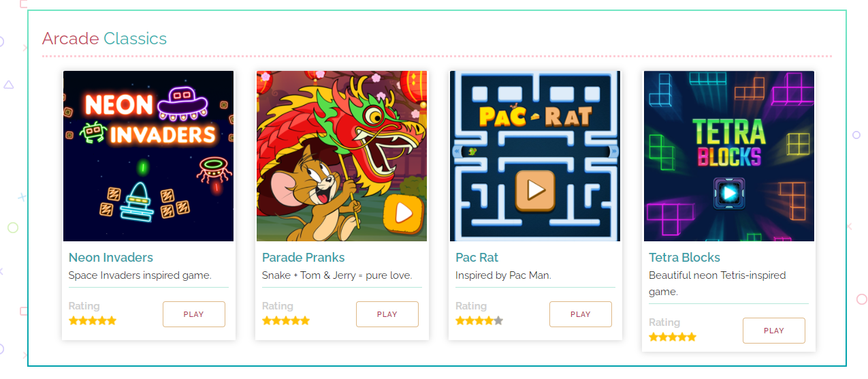Open the Neon Invaders thumbnail
Image resolution: width=868 pixels, height=379 pixels.
pyautogui.click(x=148, y=156)
